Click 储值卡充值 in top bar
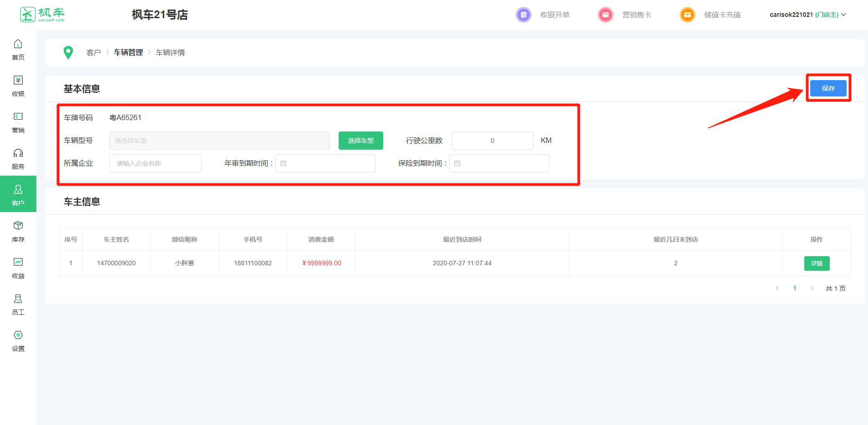 click(722, 15)
